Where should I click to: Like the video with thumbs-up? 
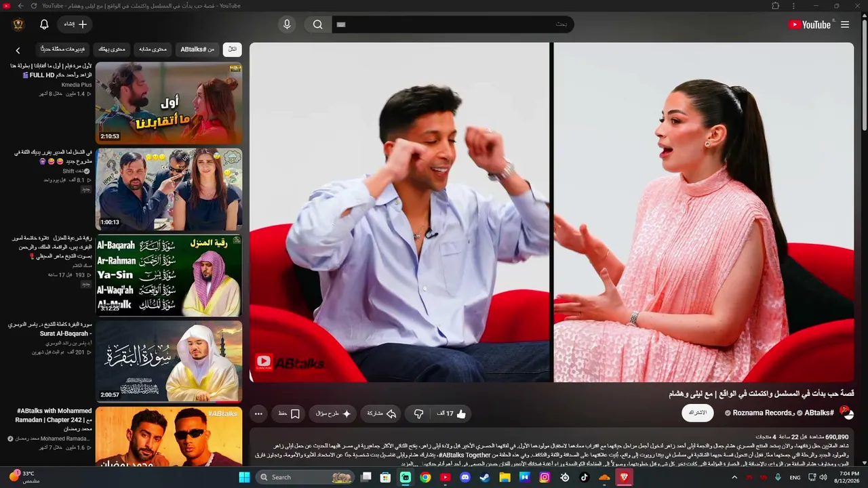451,413
